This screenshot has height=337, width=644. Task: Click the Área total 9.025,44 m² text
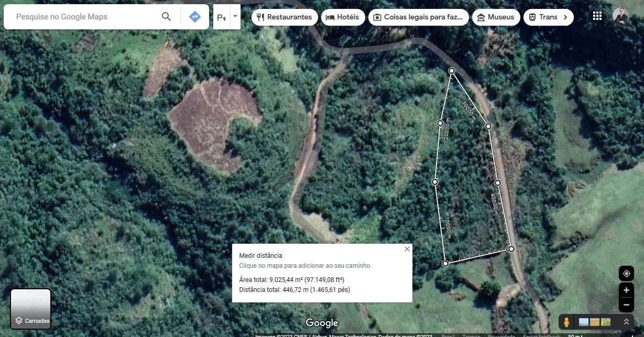[x=292, y=280]
